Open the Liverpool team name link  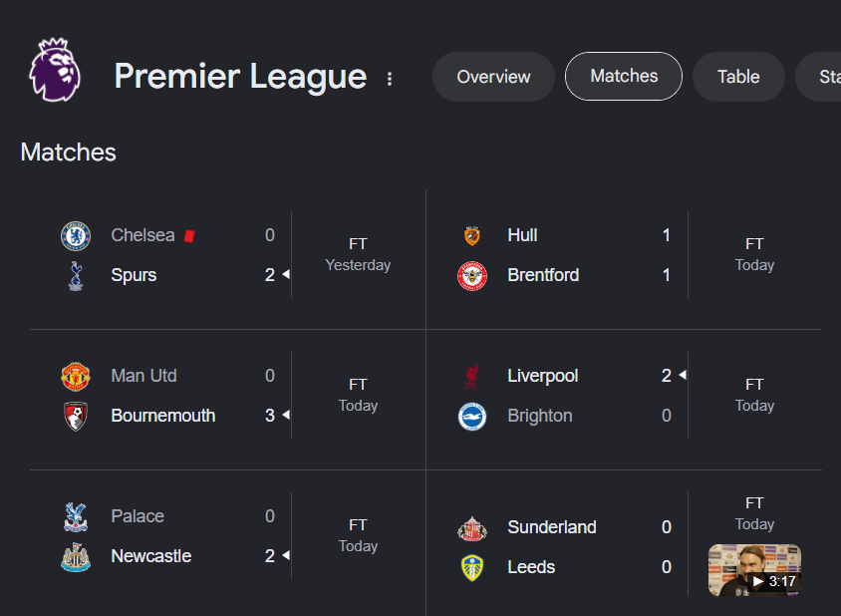[x=543, y=376]
